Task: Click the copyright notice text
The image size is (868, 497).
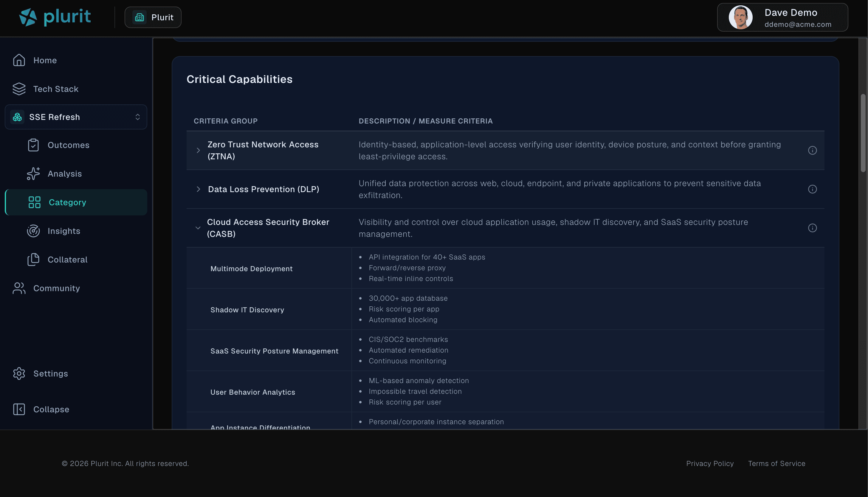Action: click(125, 464)
